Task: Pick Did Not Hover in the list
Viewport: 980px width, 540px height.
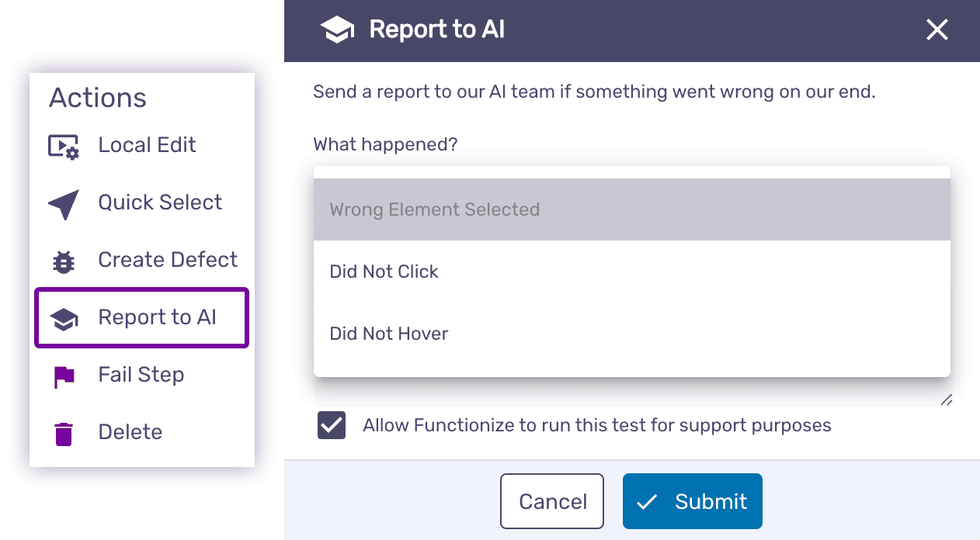Action: [x=389, y=334]
